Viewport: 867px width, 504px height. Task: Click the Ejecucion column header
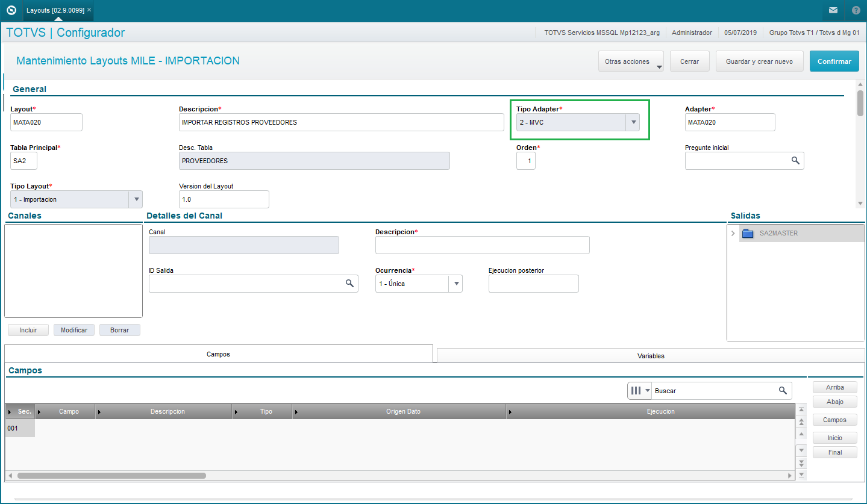[651, 411]
